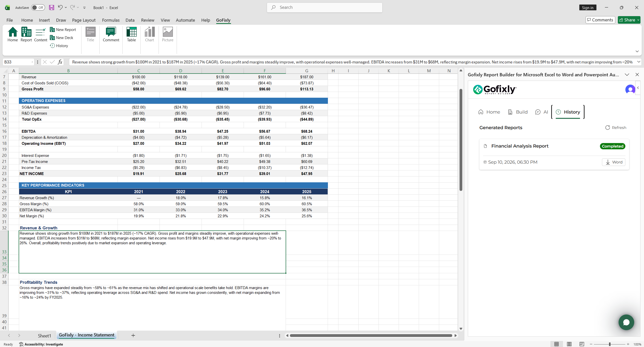
Task: Collapse the Gofixly side panel arrow
Action: (x=638, y=88)
